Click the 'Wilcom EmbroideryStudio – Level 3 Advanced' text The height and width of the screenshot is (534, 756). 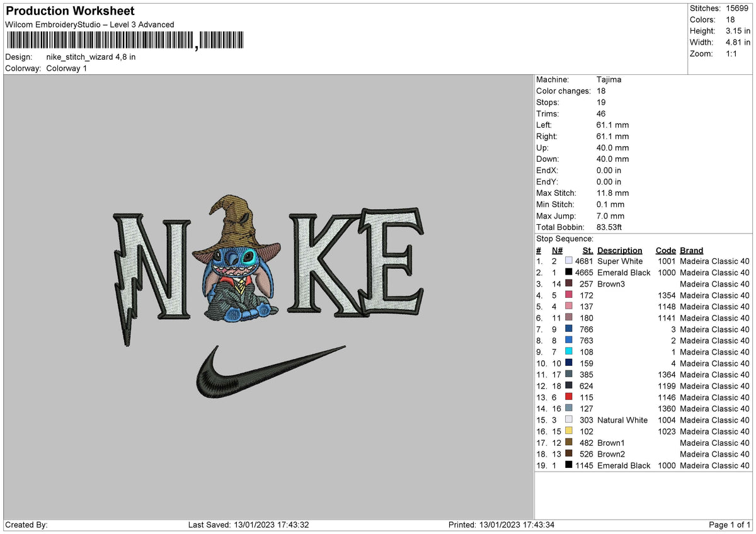point(89,25)
